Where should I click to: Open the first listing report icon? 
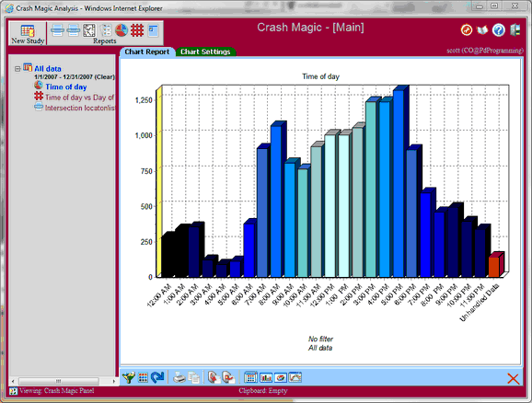click(x=57, y=30)
